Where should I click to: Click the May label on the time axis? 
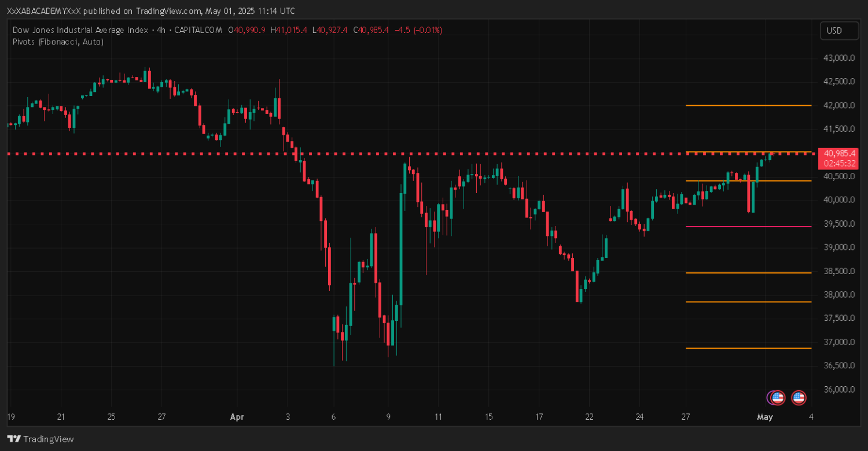[x=765, y=416]
